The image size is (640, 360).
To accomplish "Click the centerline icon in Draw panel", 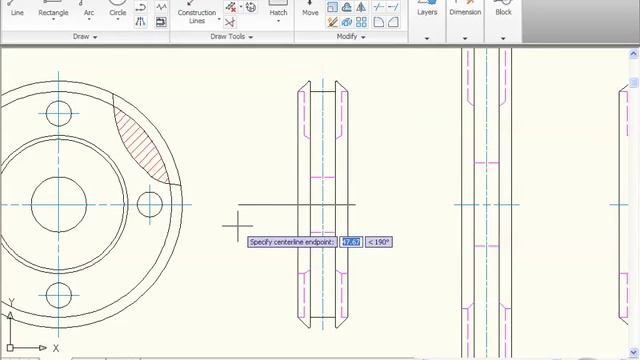I will pyautogui.click(x=141, y=22).
